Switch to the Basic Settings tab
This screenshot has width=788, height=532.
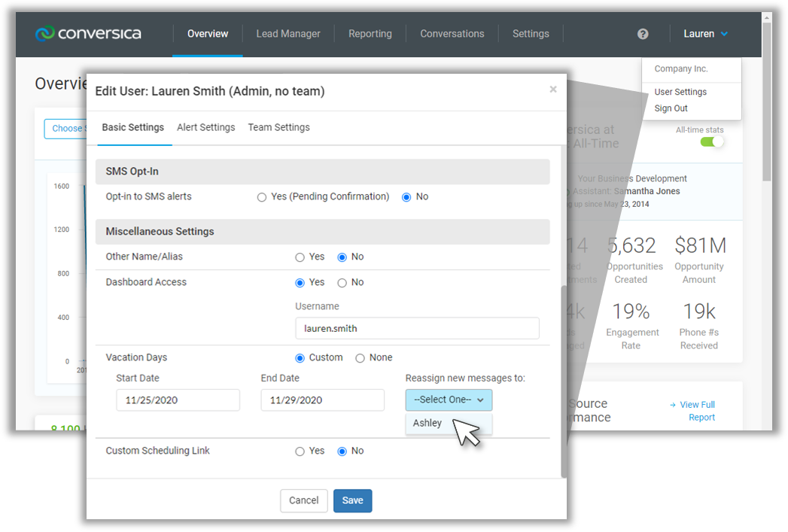click(132, 128)
